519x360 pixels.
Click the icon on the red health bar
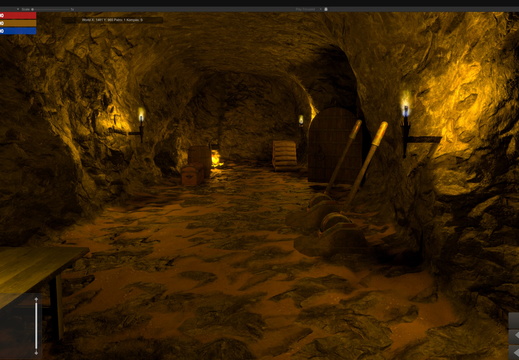2,15
